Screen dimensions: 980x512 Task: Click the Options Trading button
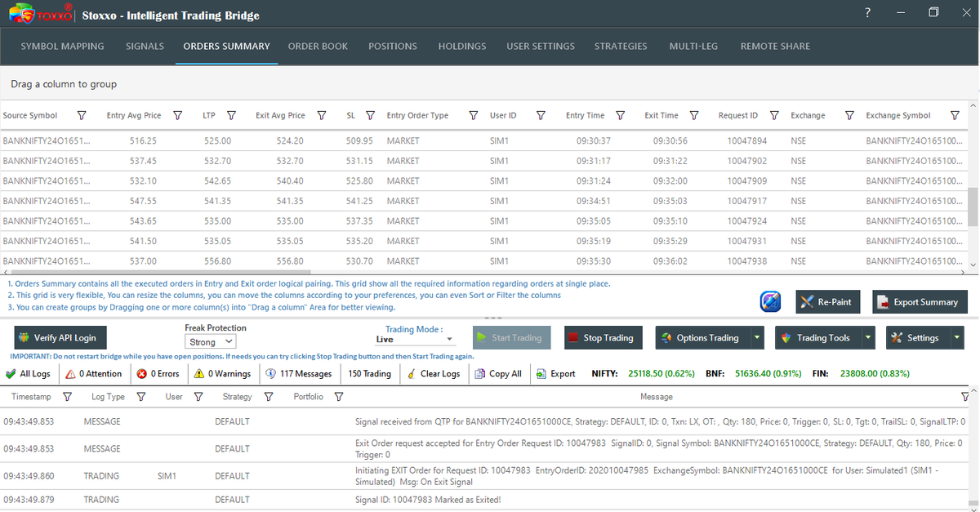(x=702, y=338)
